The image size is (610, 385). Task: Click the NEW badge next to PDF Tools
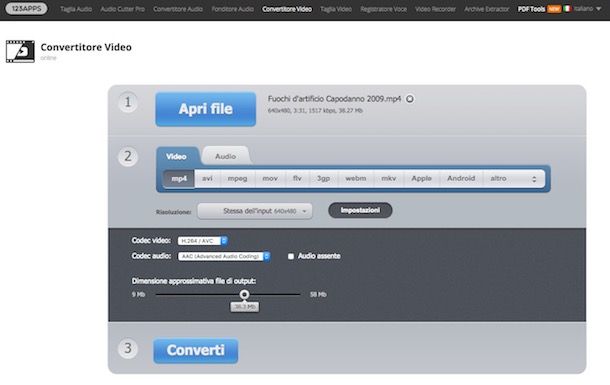554,9
